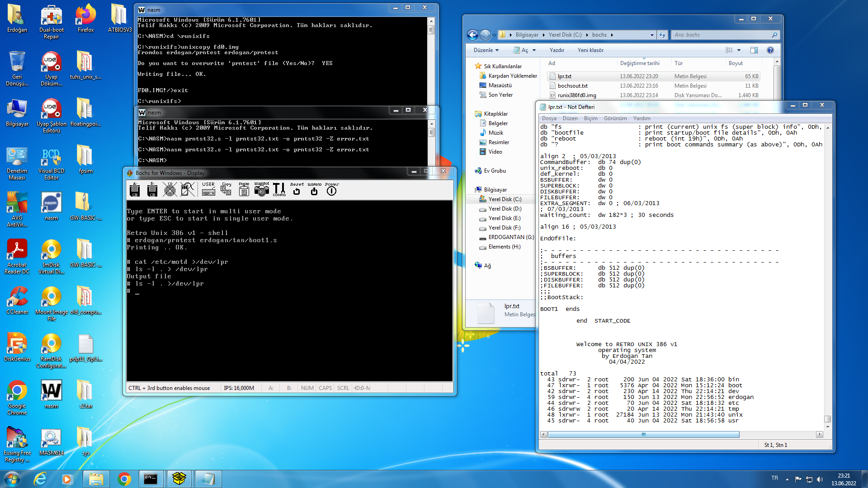Image resolution: width=868 pixels, height=488 pixels.
Task: Click the Windows Start button
Action: (x=12, y=479)
